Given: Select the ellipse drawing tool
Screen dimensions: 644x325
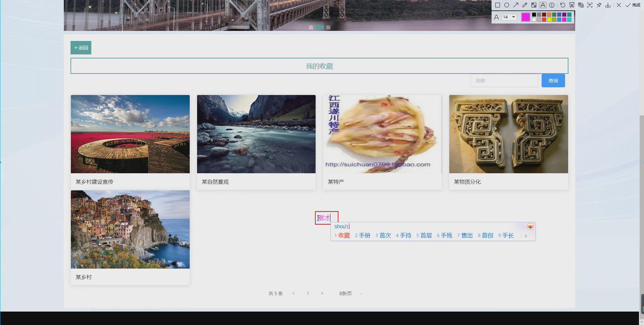Looking at the screenshot, I should click(x=507, y=5).
